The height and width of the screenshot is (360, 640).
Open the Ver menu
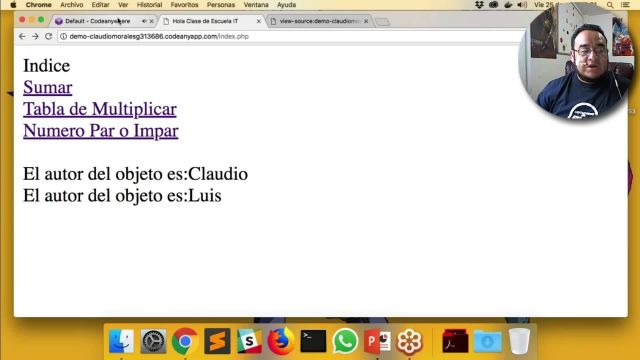pyautogui.click(x=123, y=5)
